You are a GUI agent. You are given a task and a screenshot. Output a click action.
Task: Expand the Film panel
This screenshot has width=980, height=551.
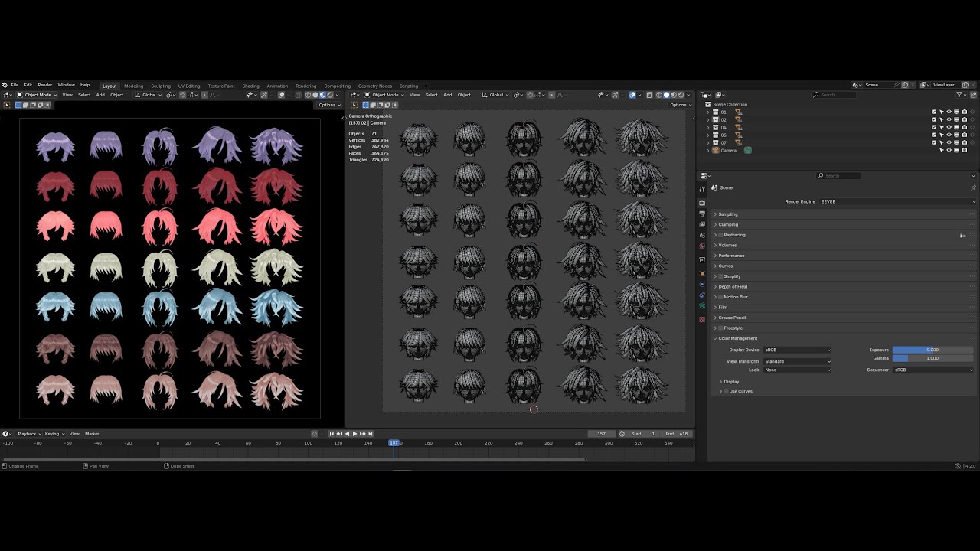coord(844,307)
